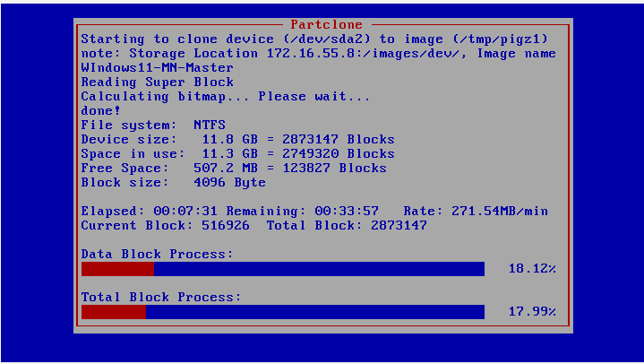The height and width of the screenshot is (364, 644).
Task: Click the 18.12% data block percentage
Action: pyautogui.click(x=532, y=269)
